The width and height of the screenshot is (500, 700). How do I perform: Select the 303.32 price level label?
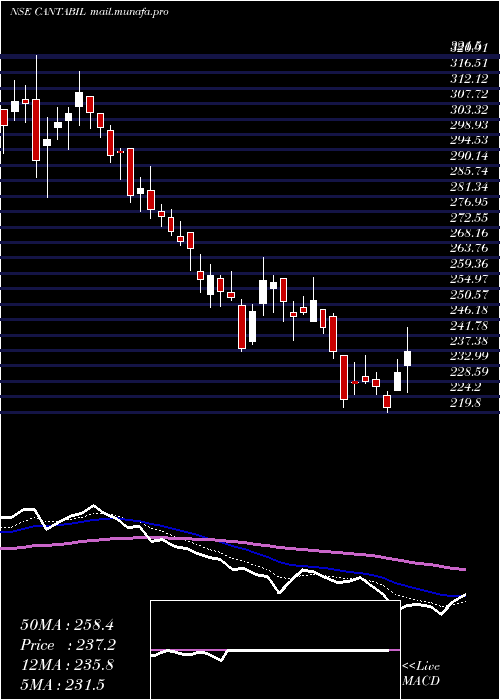click(469, 109)
